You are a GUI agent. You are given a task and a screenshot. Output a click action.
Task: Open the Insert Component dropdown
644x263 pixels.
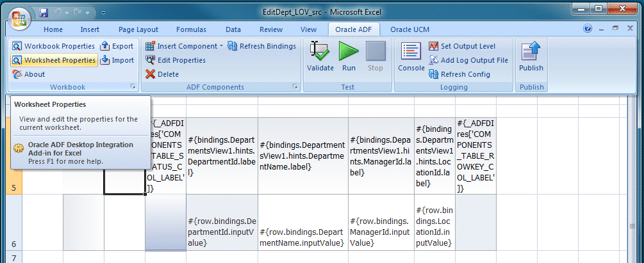click(185, 46)
